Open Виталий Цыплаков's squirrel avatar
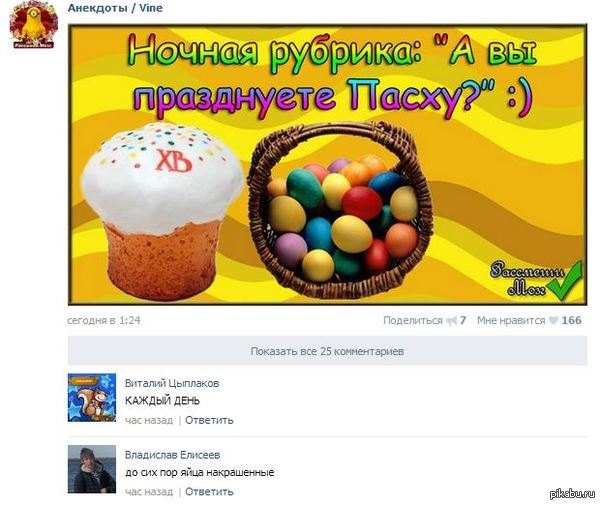 92,398
